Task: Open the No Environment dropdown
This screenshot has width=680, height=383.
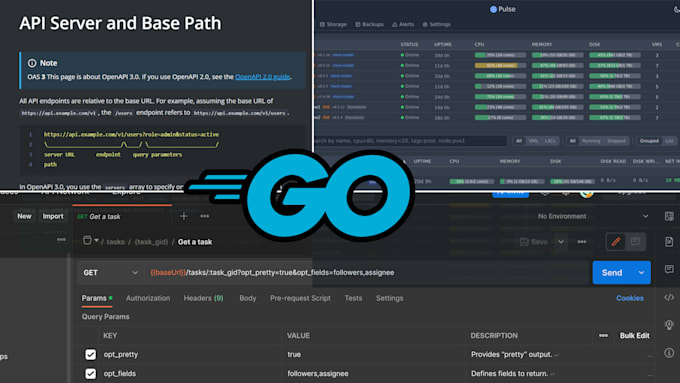Action: pos(592,216)
